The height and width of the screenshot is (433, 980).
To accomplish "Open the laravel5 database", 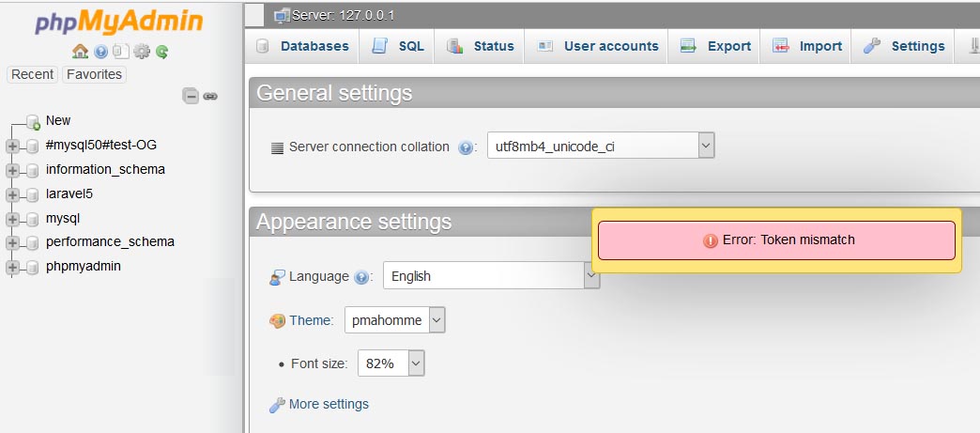I will coord(69,194).
